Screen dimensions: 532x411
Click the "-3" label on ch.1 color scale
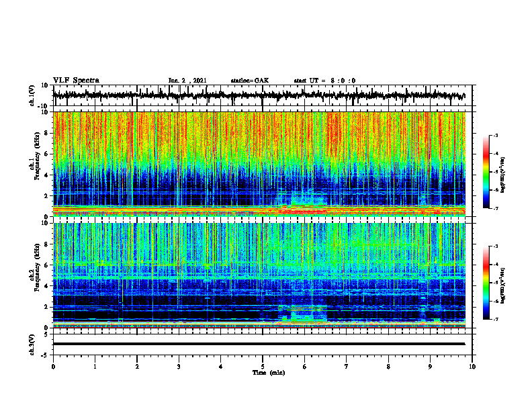(496, 135)
